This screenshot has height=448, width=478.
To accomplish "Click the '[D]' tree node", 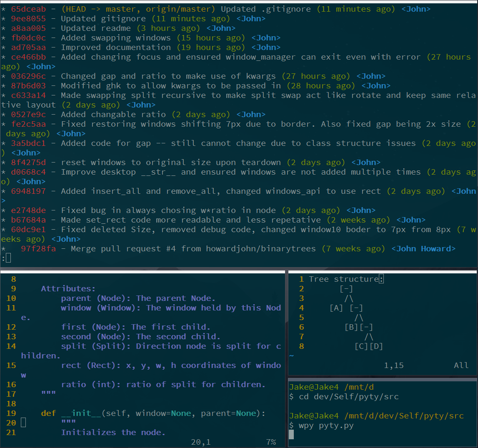I will [x=376, y=346].
